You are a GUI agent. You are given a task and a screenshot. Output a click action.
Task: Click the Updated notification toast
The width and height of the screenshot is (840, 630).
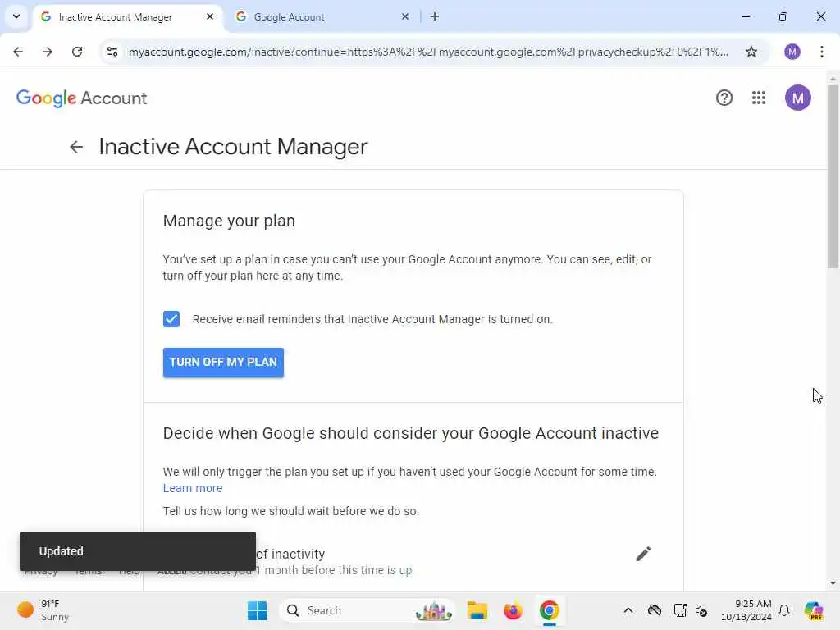[138, 550]
